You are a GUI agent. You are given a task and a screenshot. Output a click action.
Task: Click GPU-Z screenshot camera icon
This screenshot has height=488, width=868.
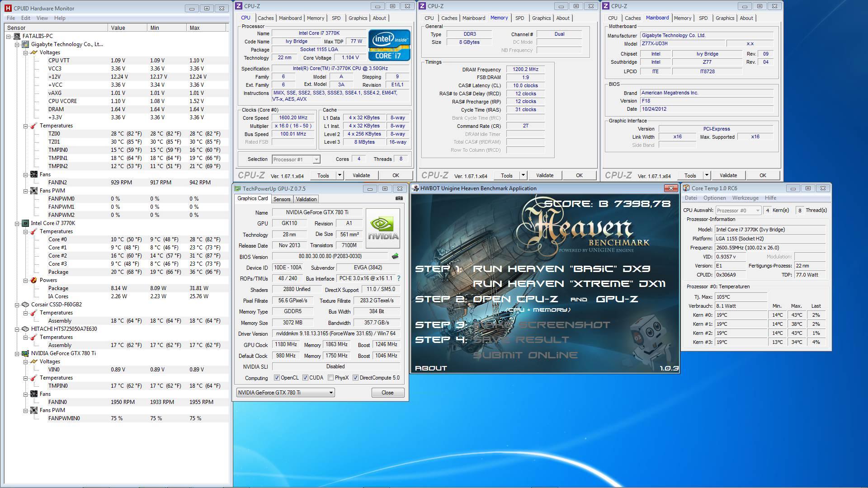pos(399,198)
